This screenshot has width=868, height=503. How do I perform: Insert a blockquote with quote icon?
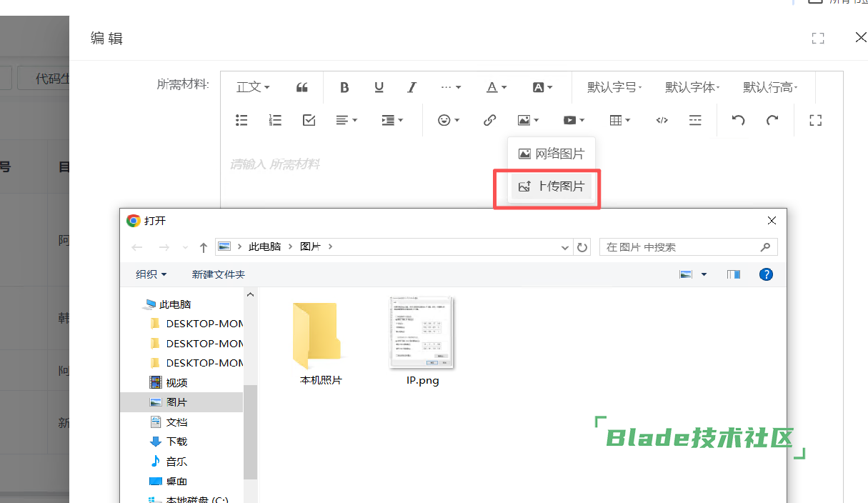pyautogui.click(x=301, y=87)
